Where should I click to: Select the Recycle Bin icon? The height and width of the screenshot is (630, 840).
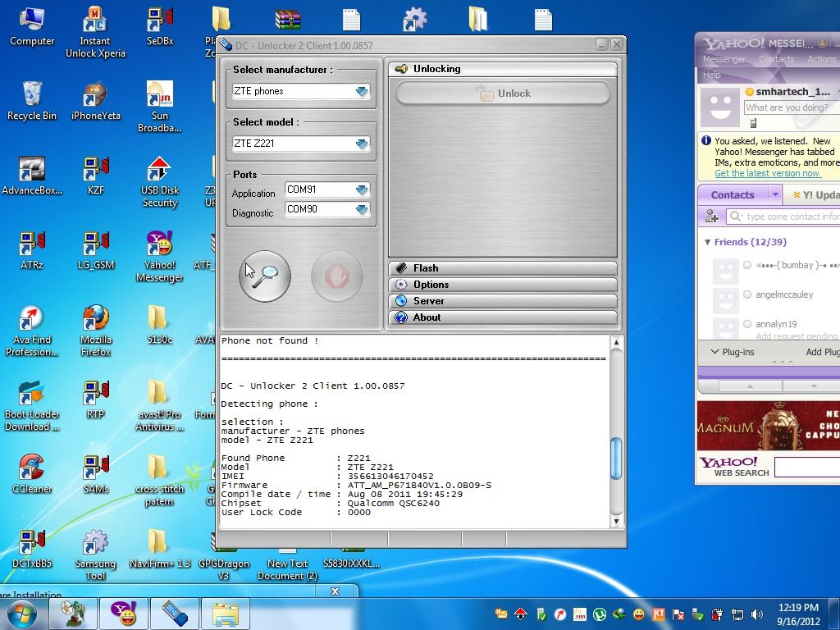click(x=32, y=101)
